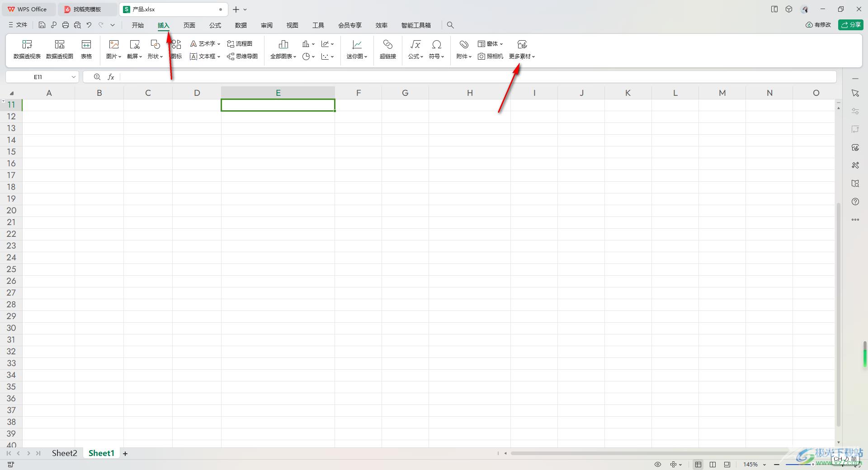Open the 照相机 camera tool
This screenshot has width=868, height=470.
coord(491,56)
